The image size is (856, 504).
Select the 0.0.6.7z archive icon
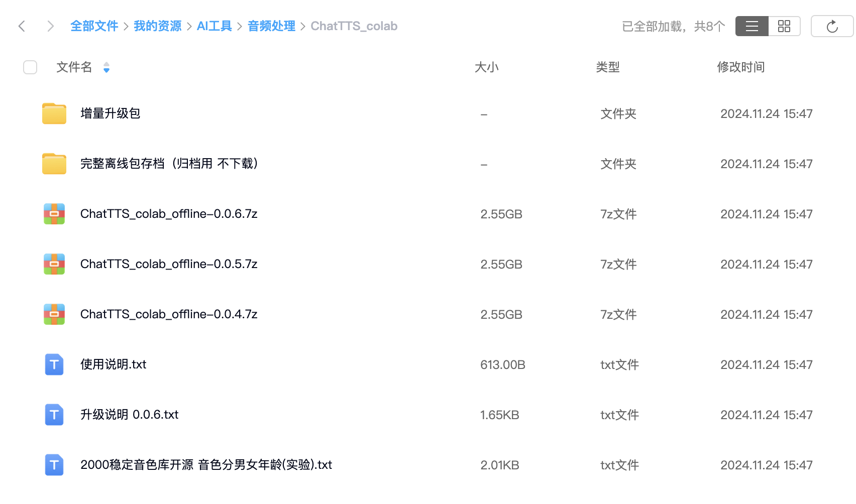click(54, 214)
